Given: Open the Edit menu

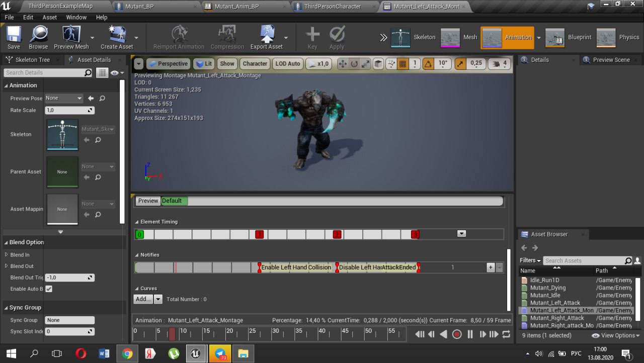Looking at the screenshot, I should (28, 17).
